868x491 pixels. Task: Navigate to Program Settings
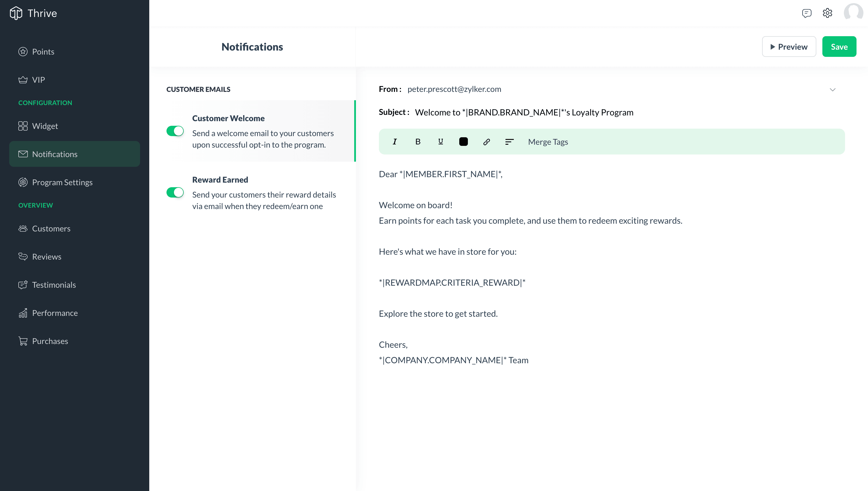62,182
